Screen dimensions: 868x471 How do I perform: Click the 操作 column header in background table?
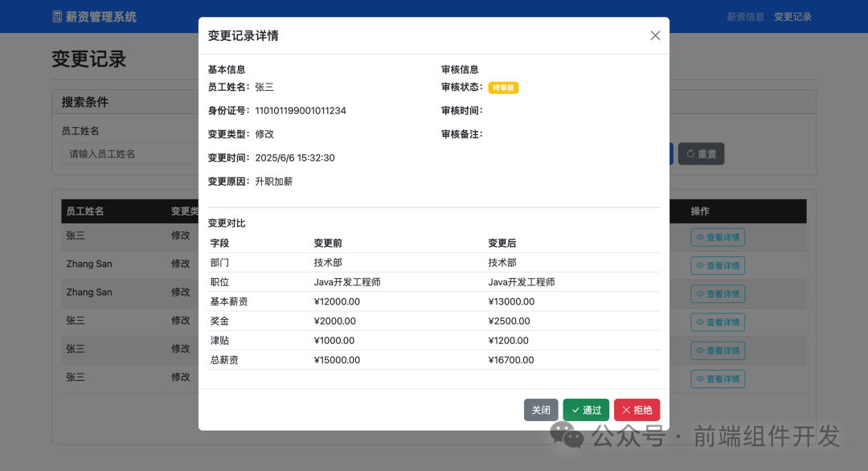pos(700,211)
